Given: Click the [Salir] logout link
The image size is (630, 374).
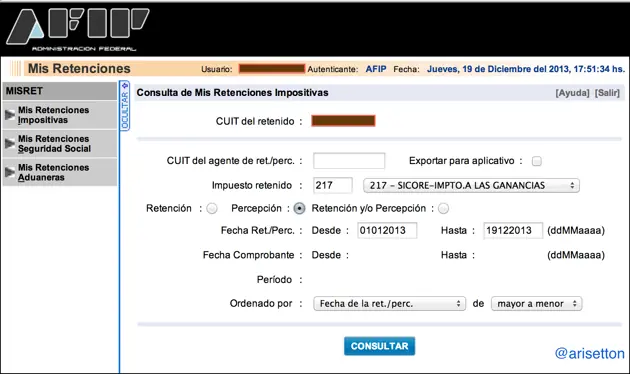Looking at the screenshot, I should [607, 93].
